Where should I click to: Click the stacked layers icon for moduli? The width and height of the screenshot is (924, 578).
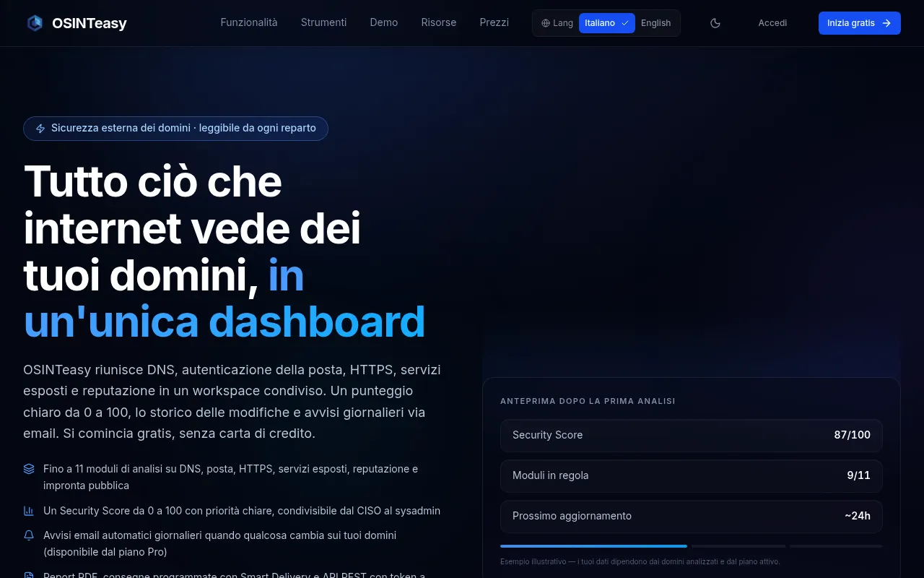29,469
